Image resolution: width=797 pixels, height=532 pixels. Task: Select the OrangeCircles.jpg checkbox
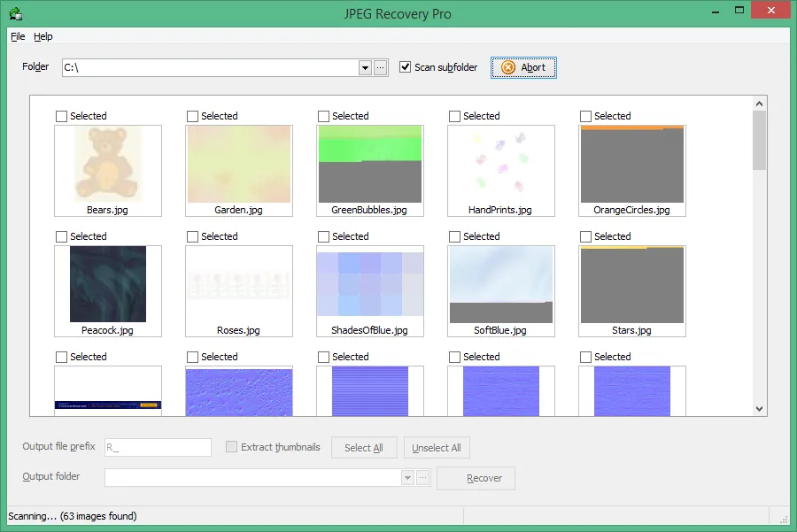(x=586, y=116)
